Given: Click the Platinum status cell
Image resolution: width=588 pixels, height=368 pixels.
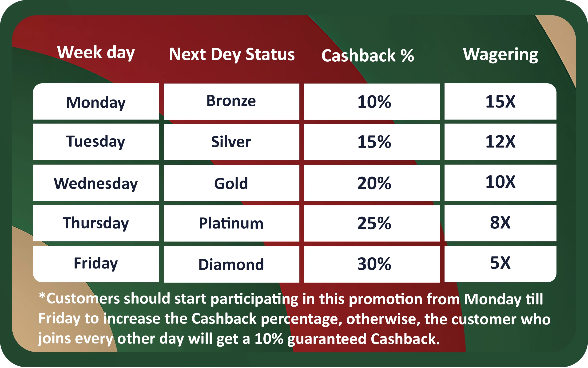Looking at the screenshot, I should (231, 223).
